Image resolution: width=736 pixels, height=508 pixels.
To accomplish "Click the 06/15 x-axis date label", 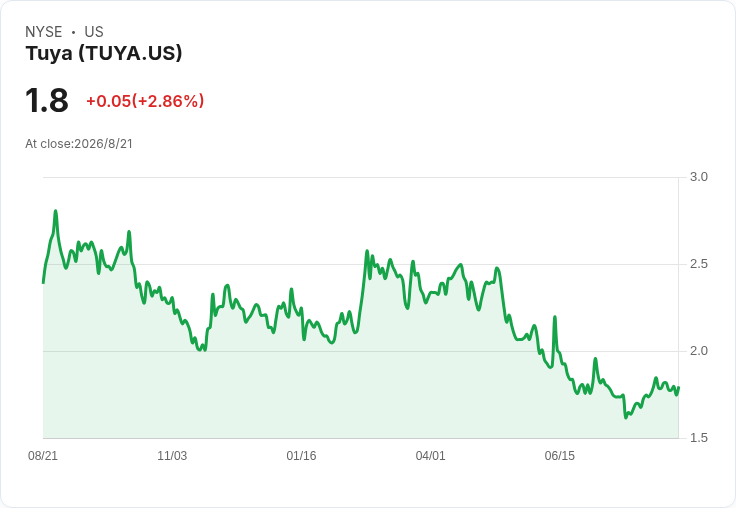I will click(x=560, y=456).
